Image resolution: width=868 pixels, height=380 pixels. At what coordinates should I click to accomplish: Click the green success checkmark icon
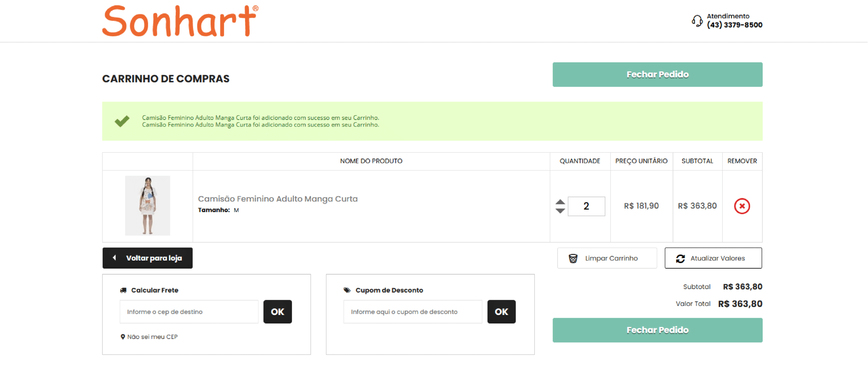[122, 121]
